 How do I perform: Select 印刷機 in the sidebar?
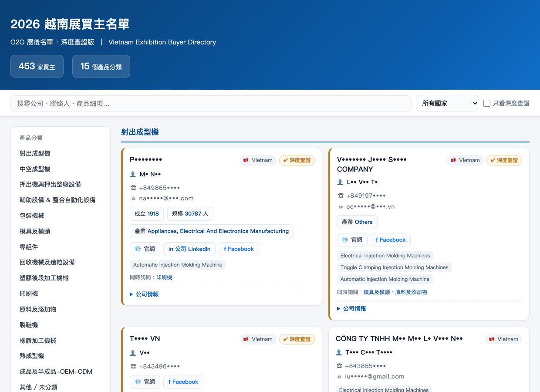29,294
